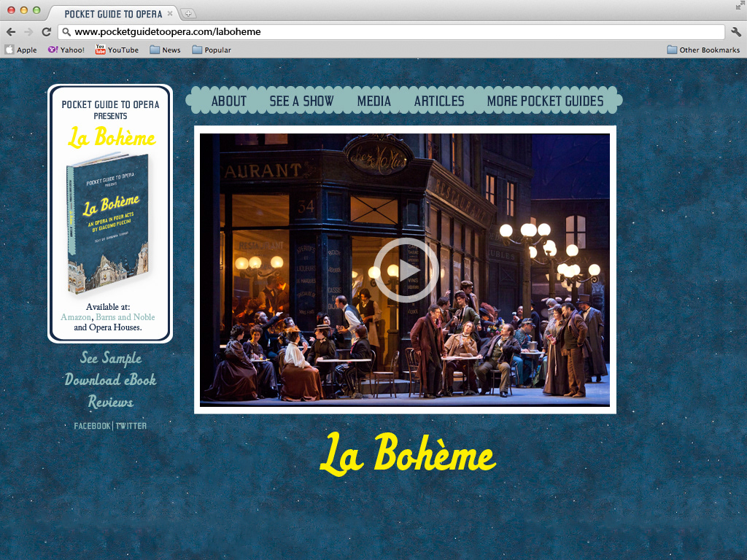This screenshot has height=560, width=747.
Task: Expand the Other Bookmarks folder
Action: tap(703, 50)
